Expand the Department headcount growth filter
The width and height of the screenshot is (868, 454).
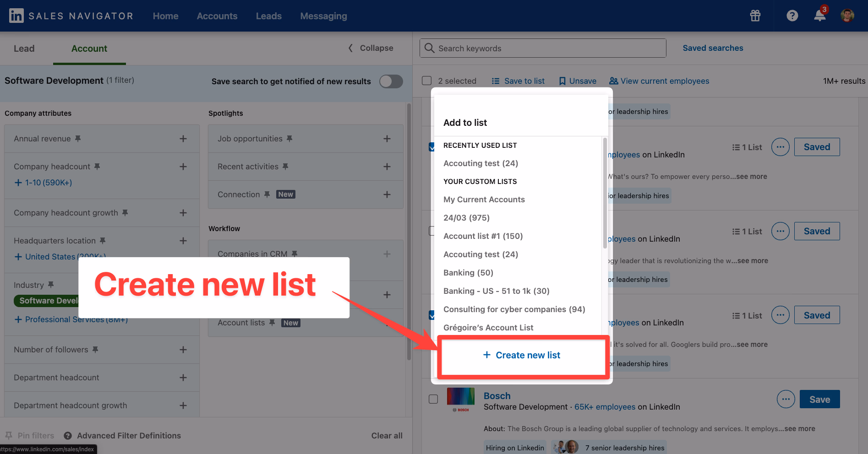tap(183, 405)
